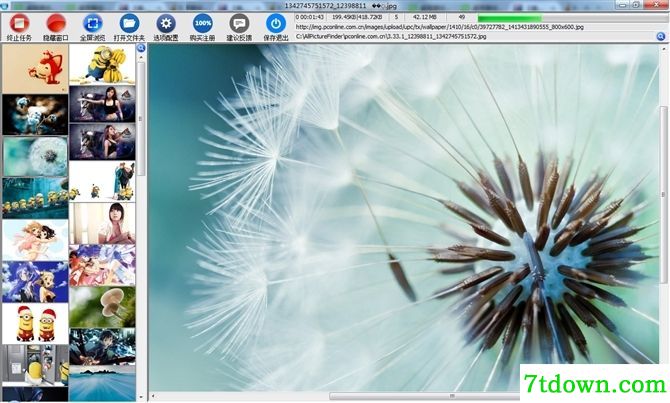Open 建议反馈 feedback speech-bubble icon
670x403 pixels.
(x=239, y=24)
